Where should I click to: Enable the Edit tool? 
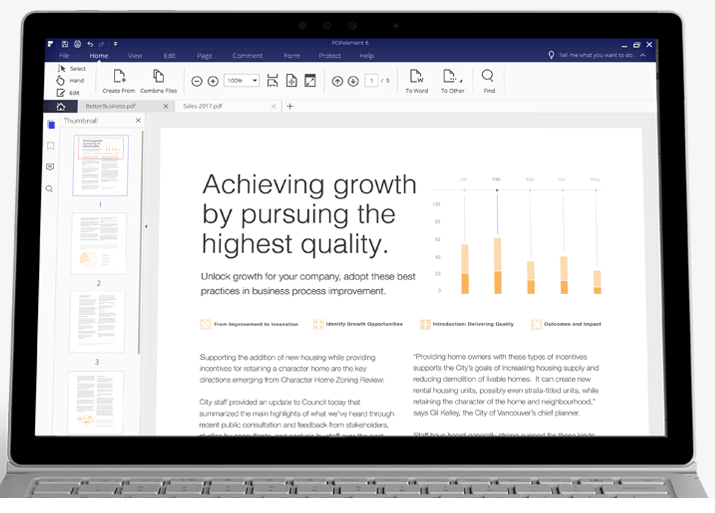pyautogui.click(x=62, y=92)
